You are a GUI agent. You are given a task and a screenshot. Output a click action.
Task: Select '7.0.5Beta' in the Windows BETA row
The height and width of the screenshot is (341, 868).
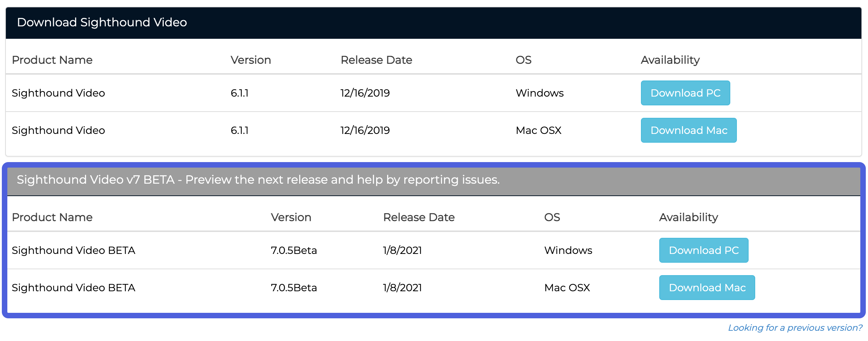[x=294, y=251]
